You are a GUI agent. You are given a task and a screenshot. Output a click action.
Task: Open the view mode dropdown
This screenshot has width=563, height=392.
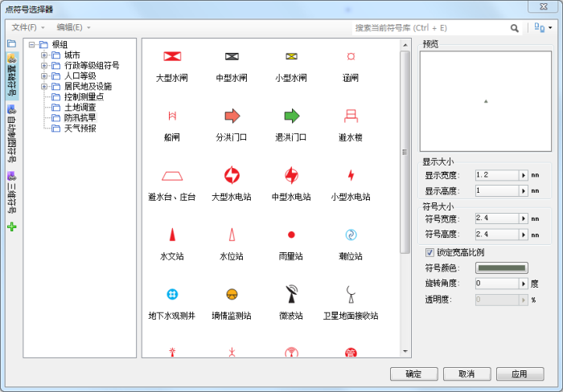(543, 27)
